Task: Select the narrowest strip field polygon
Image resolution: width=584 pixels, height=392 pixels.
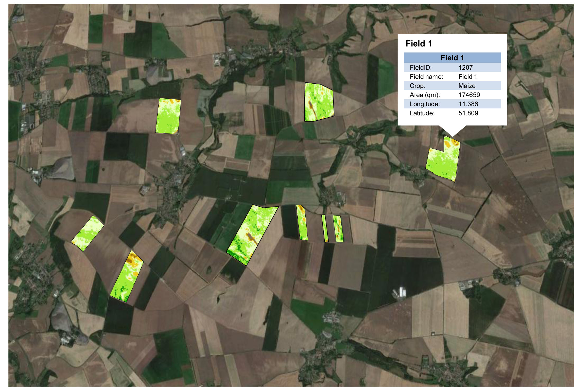Action: pos(325,228)
